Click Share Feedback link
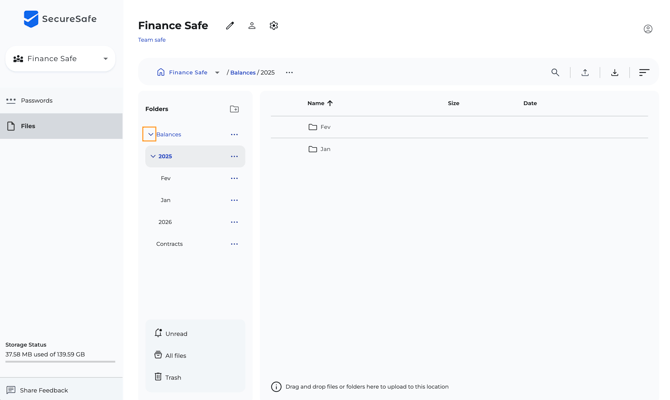 click(x=44, y=391)
